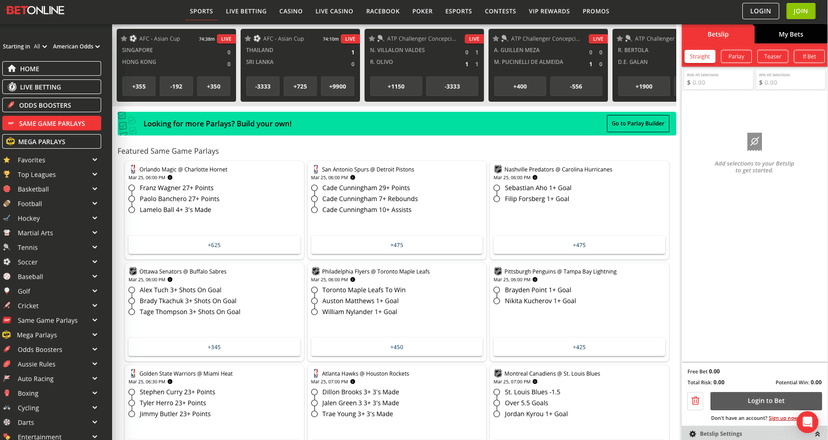Click Betslip Settings gear icon

(692, 434)
